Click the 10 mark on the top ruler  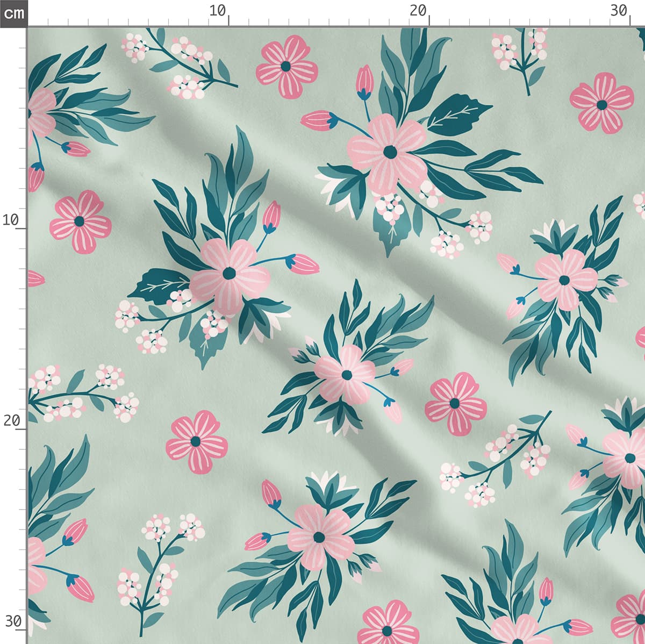(218, 10)
